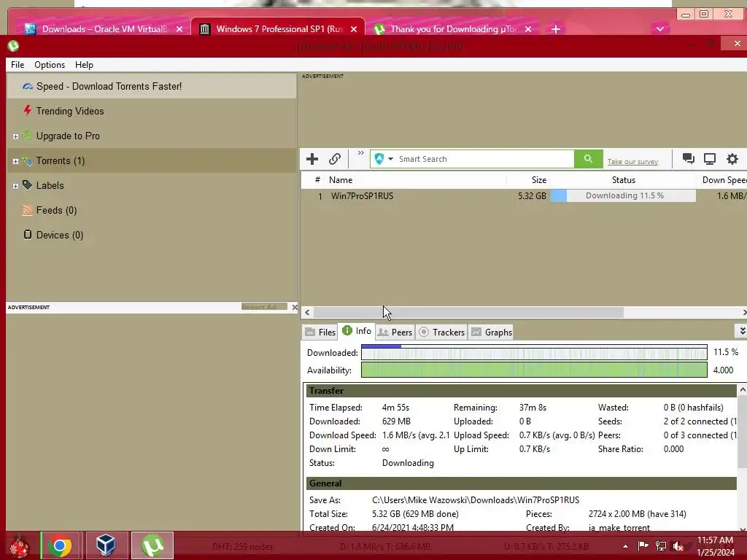Click the green Availability bar
Screen dimensions: 747x560
(534, 370)
